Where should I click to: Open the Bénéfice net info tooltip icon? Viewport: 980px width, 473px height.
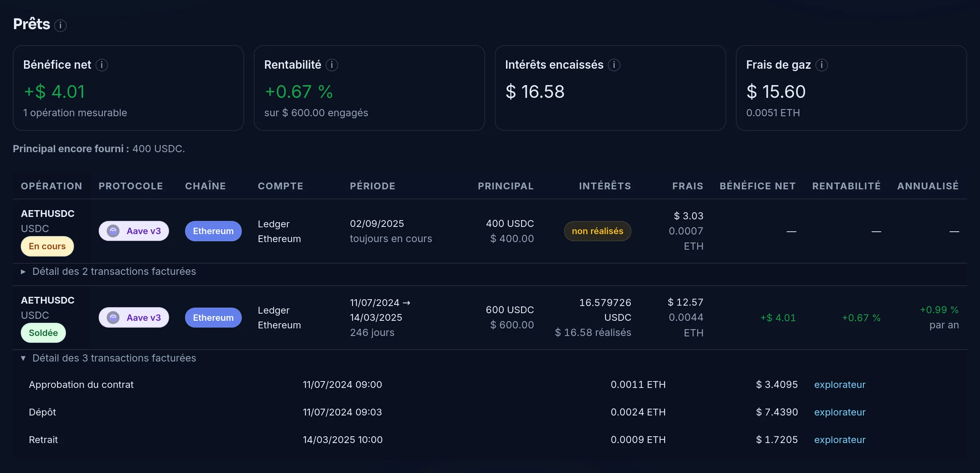pos(102,65)
